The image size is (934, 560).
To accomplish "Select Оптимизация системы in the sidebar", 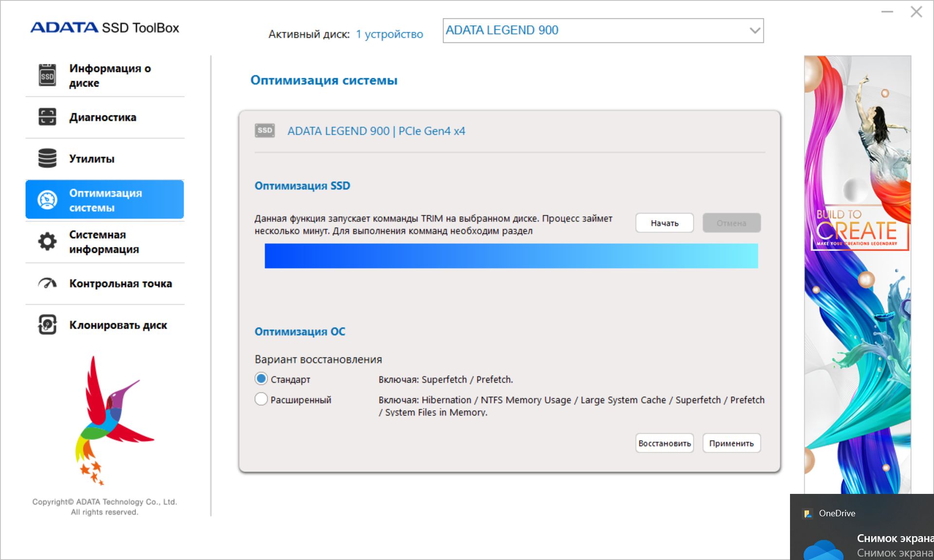I will (x=105, y=200).
